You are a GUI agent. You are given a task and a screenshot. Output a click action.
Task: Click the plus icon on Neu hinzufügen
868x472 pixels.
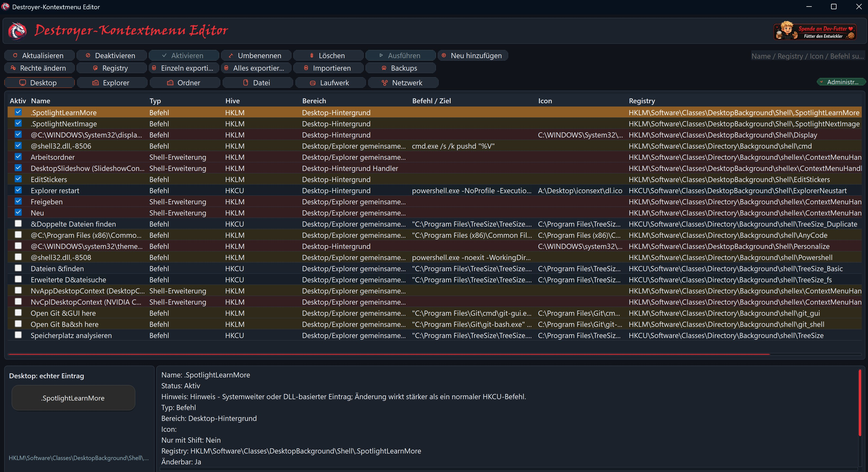pyautogui.click(x=444, y=55)
